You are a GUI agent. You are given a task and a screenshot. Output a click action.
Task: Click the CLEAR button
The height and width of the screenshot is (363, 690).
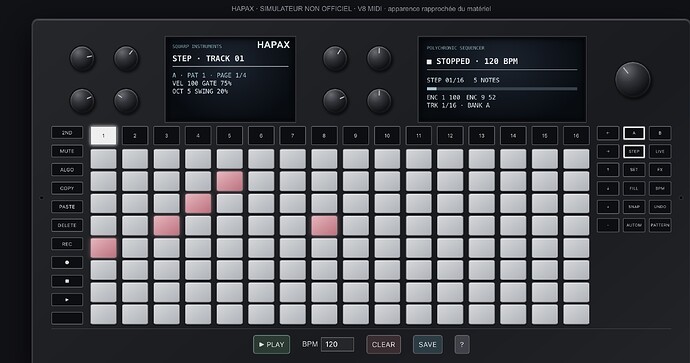click(x=384, y=345)
